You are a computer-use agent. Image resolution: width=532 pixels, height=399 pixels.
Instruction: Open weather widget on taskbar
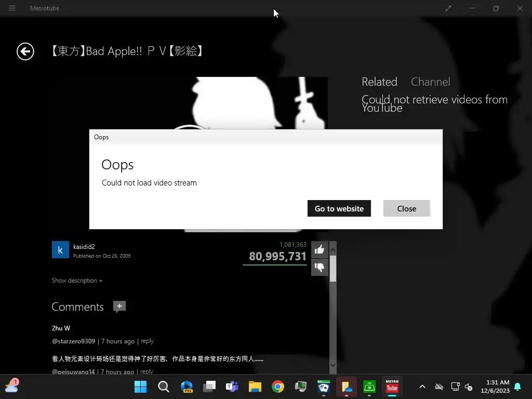[x=12, y=386]
